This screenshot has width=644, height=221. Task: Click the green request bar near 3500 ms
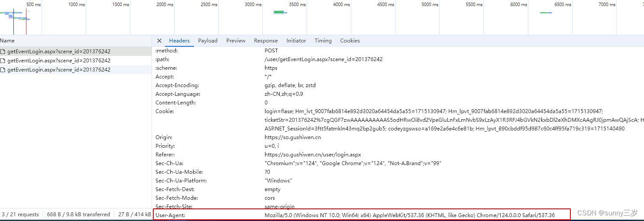(279, 12)
